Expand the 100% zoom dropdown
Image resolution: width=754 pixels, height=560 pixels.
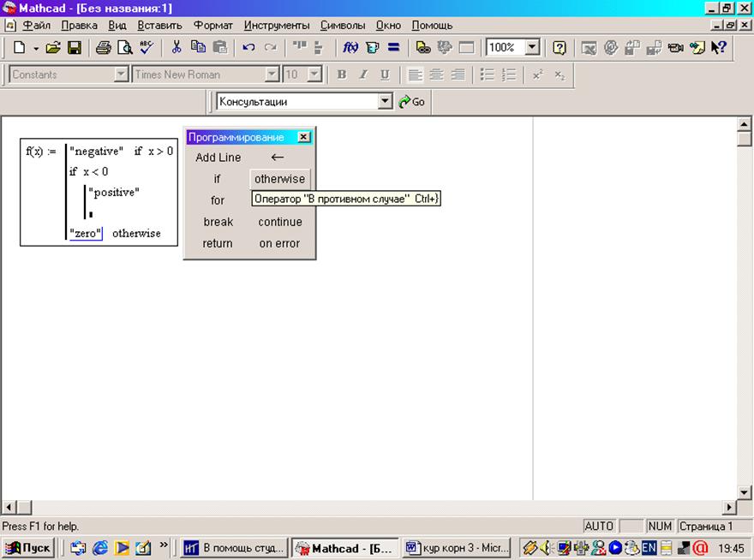click(x=532, y=48)
